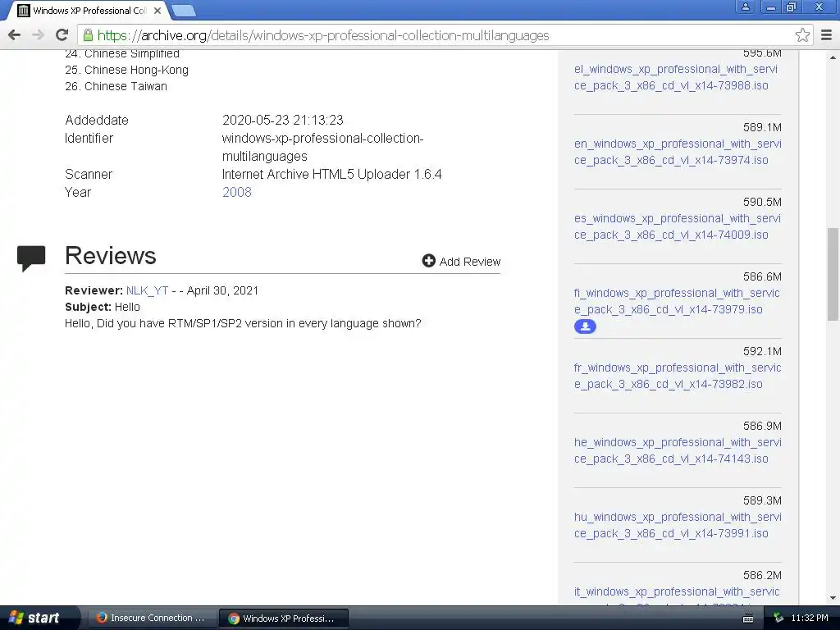Download the hu_windows_xp_professional ISO file
840x630 pixels.
pos(678,525)
